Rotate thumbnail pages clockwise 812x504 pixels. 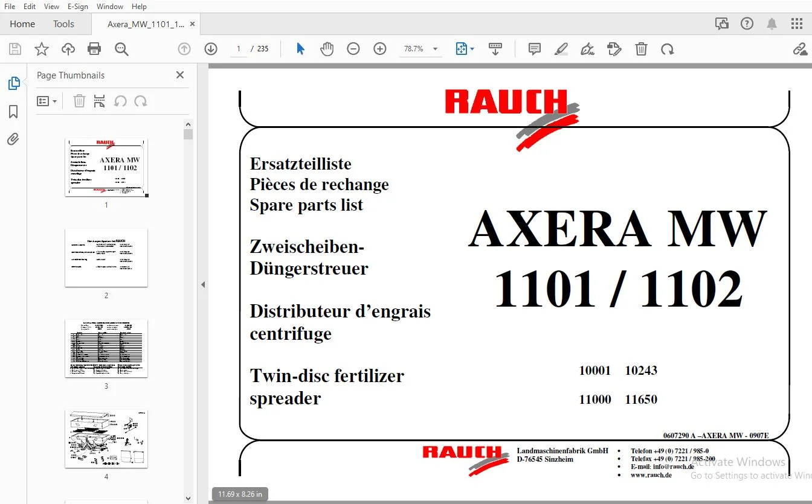tap(141, 101)
